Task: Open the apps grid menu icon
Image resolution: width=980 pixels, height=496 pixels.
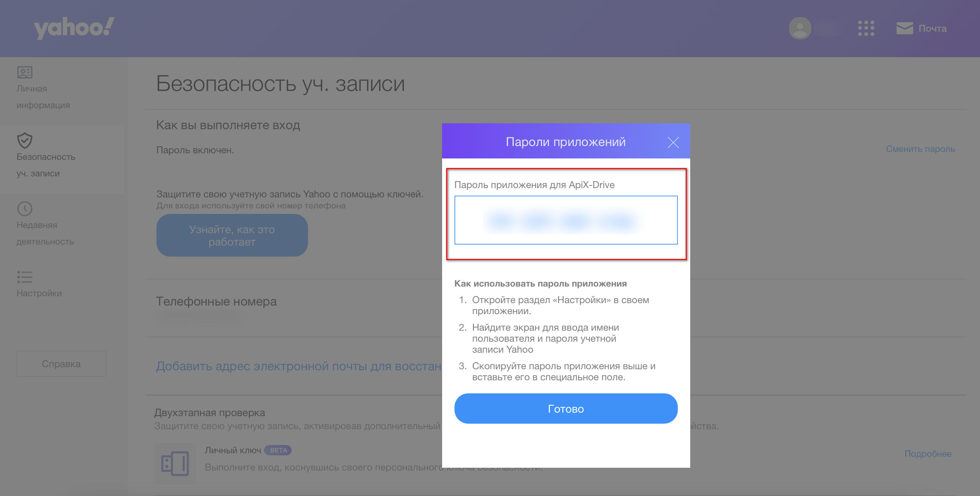Action: [866, 28]
